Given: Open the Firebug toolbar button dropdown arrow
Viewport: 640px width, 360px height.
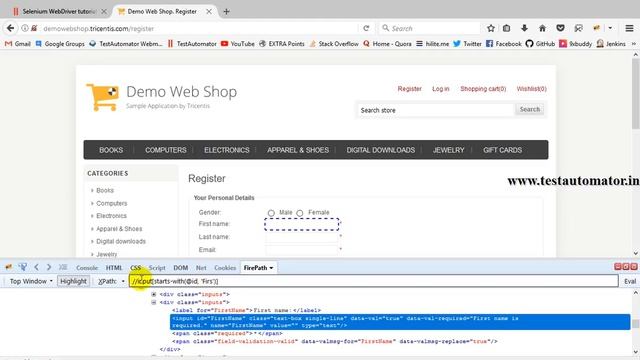Looking at the screenshot, I should 610,28.
